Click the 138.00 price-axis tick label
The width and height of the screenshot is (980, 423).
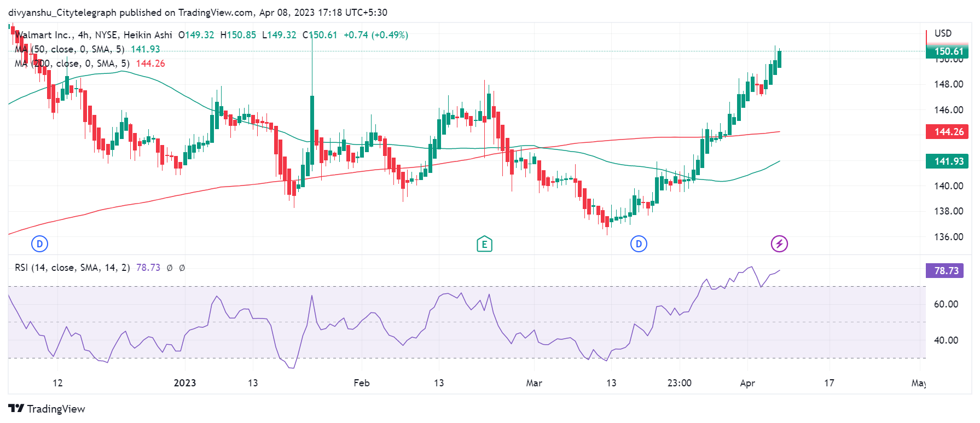pos(949,211)
